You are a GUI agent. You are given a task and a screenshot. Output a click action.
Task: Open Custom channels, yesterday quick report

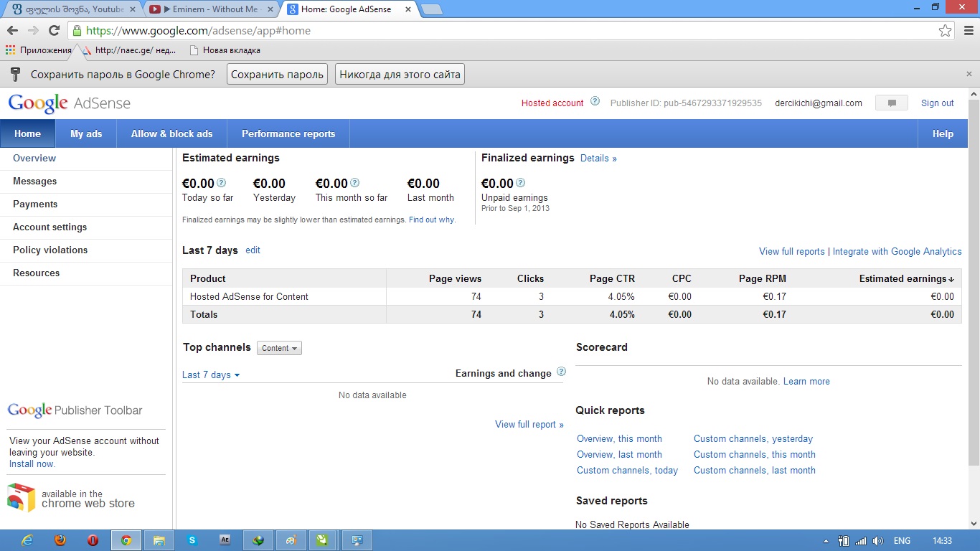coord(753,439)
